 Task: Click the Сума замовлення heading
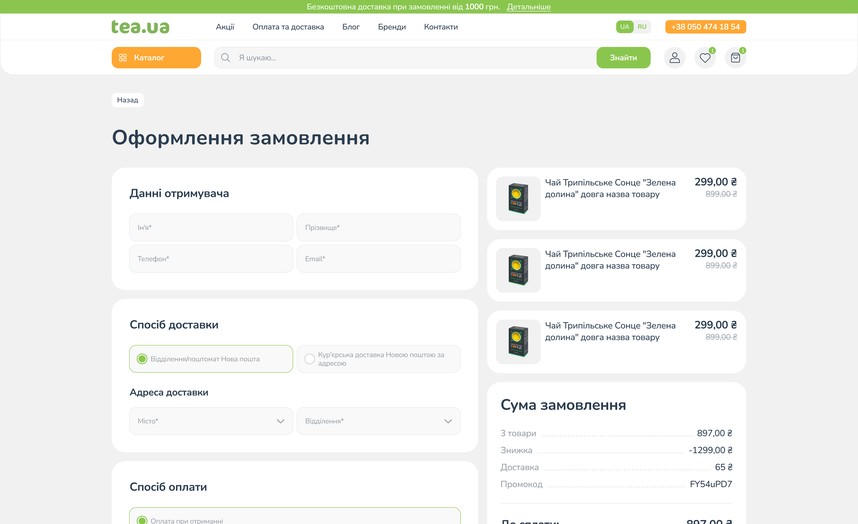pos(563,405)
